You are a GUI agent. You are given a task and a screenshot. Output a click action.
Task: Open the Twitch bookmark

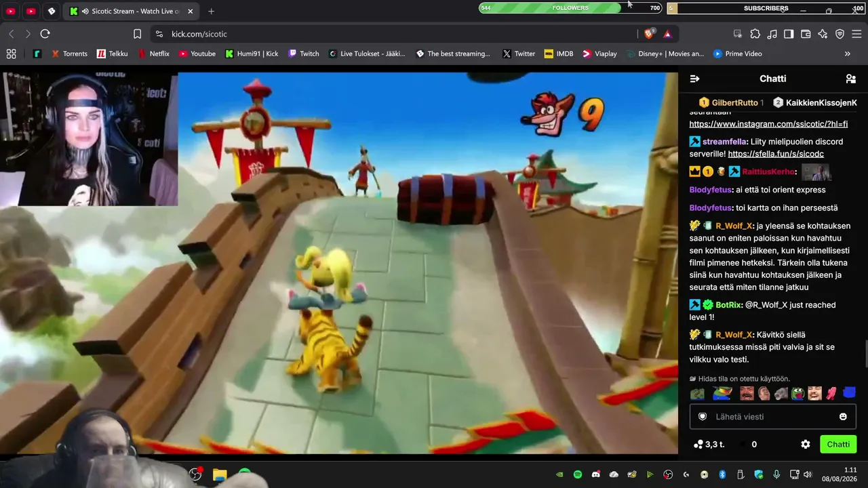pos(303,54)
